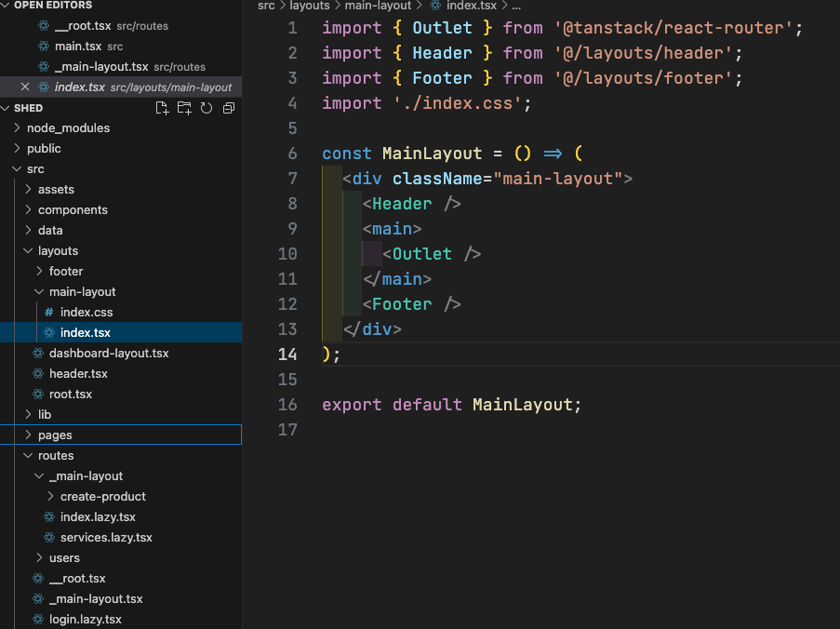Open index.css in main-layout folder

(121, 312)
